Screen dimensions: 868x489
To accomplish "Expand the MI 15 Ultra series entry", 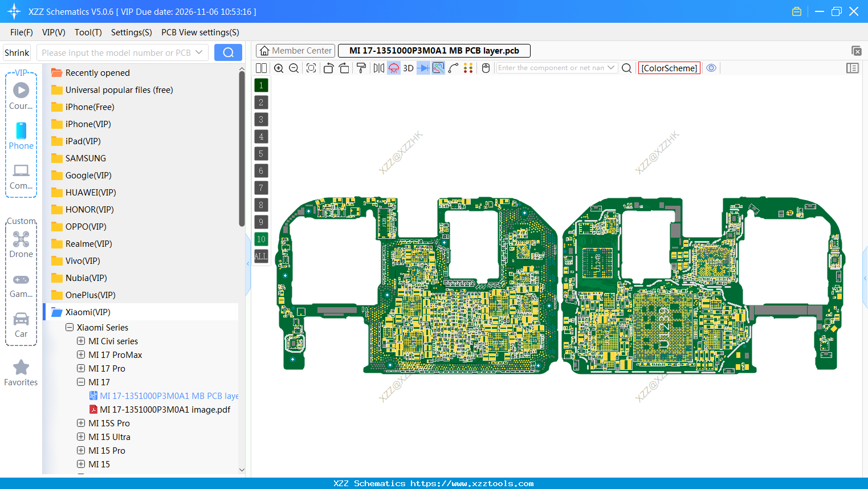I will [x=80, y=437].
